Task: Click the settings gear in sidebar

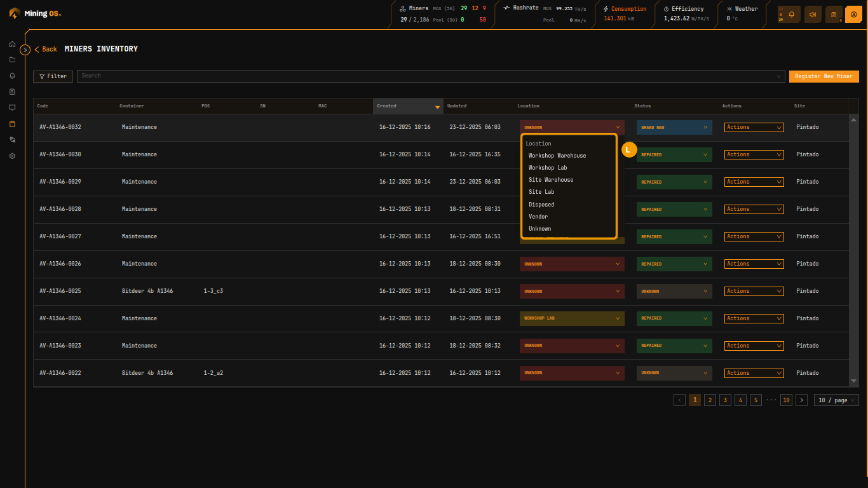Action: tap(12, 156)
